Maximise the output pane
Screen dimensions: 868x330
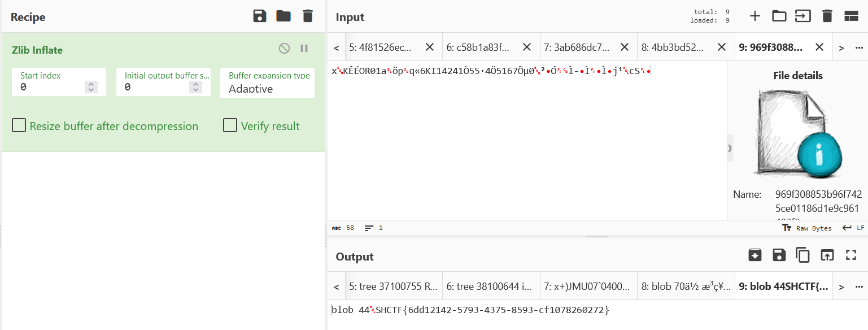click(851, 255)
